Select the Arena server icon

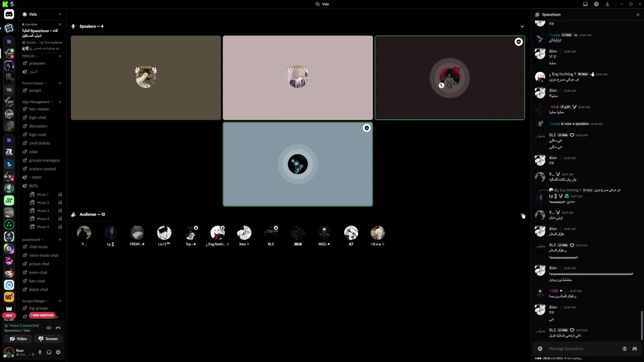[x=9, y=212]
